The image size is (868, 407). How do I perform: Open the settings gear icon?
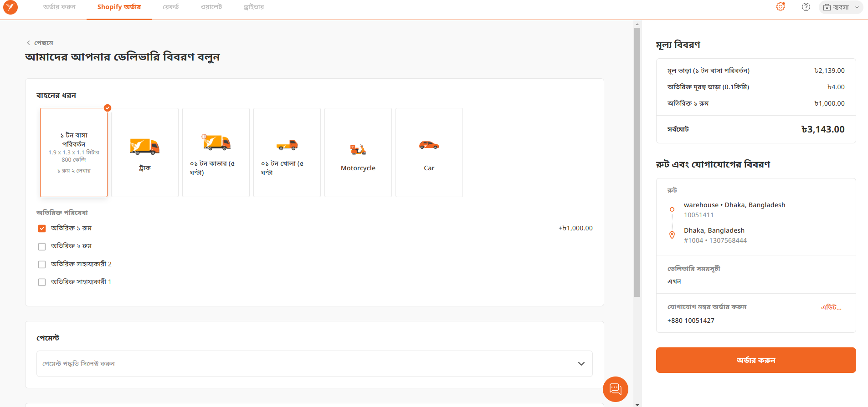point(781,7)
